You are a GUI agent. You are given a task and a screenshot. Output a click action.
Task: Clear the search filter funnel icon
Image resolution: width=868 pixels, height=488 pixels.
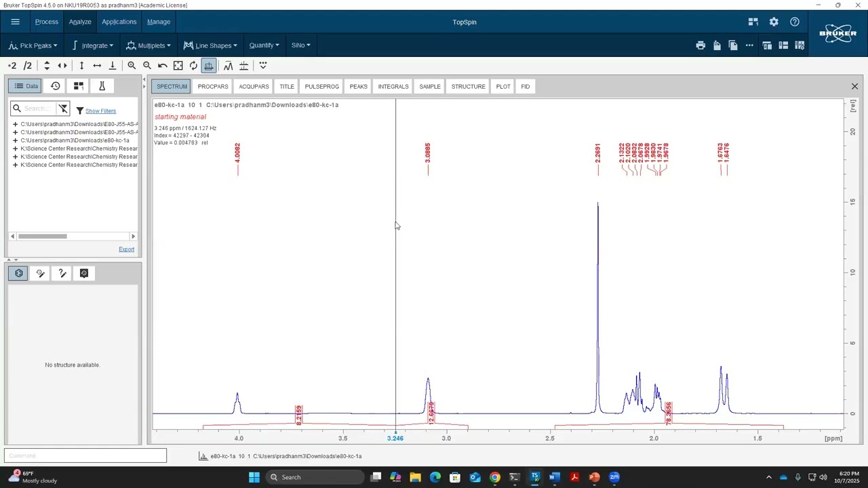click(x=63, y=108)
